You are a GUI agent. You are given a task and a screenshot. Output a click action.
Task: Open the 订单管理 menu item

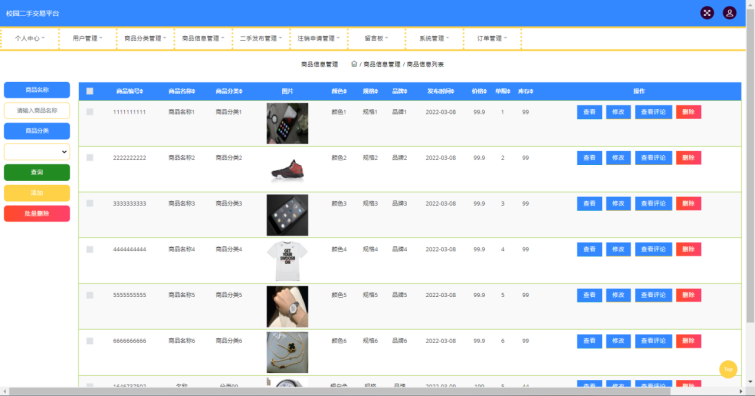492,39
